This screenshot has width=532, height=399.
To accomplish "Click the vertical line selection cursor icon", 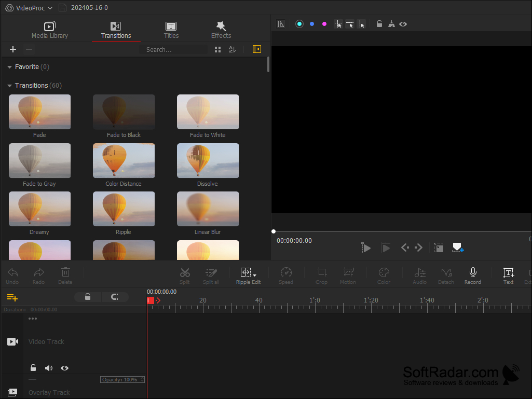I will pyautogui.click(x=362, y=24).
